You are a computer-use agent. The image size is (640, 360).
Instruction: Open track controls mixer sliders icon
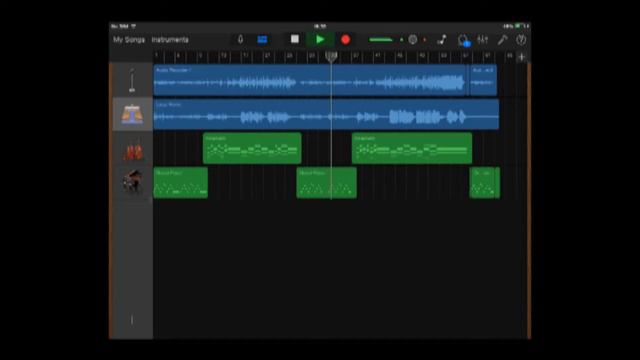point(482,40)
